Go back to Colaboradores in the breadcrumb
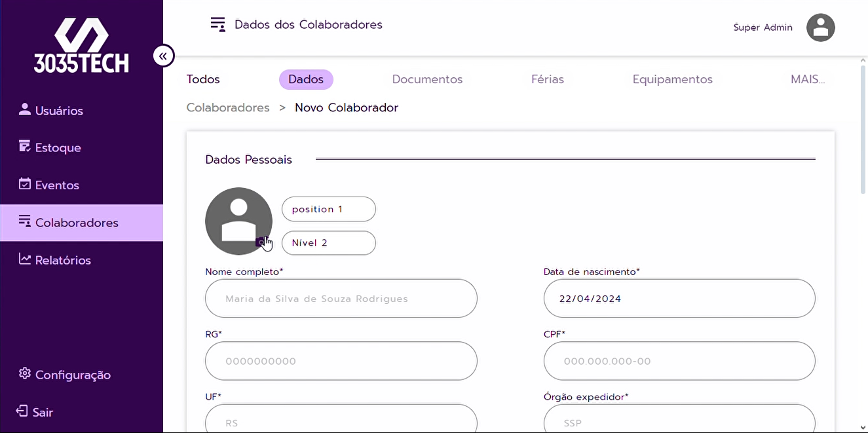The image size is (868, 433). pyautogui.click(x=228, y=107)
